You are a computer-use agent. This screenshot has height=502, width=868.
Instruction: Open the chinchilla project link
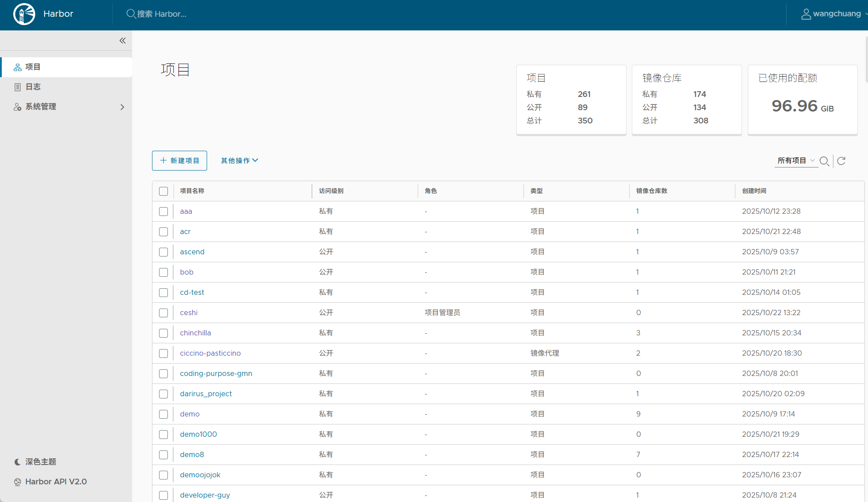point(195,333)
